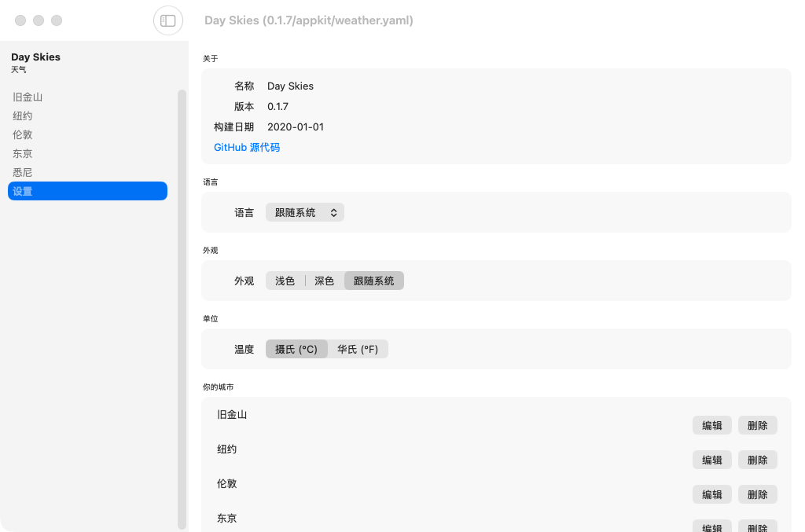805x532 pixels.
Task: Edit the 纽约 city entry
Action: coord(712,460)
